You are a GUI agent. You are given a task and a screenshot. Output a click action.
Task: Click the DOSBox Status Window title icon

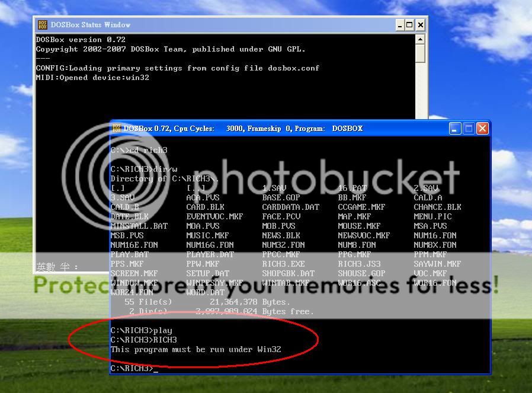pos(43,25)
